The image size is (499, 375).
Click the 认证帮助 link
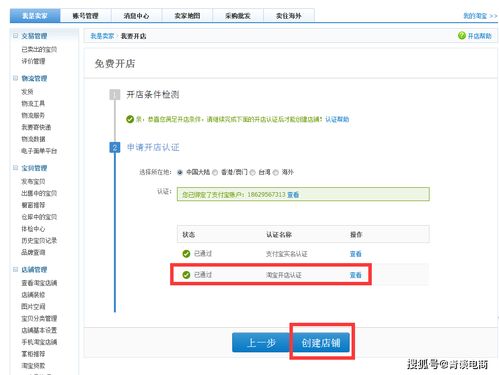pos(337,119)
